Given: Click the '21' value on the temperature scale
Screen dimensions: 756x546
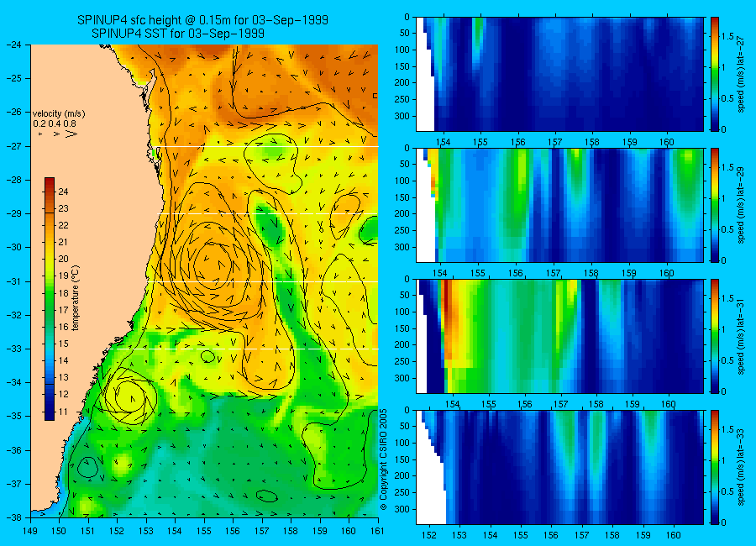Looking at the screenshot, I should tap(63, 242).
